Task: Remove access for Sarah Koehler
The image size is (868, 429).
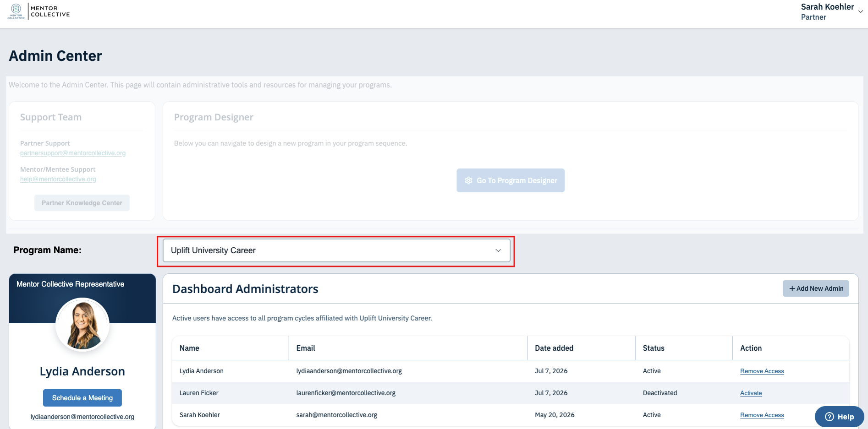Action: coord(762,415)
